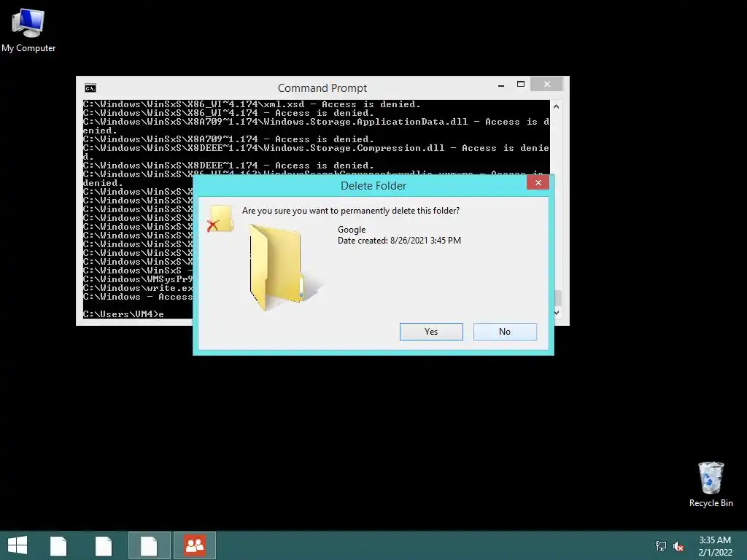Minimize the Command Prompt window
The height and width of the screenshot is (560, 747).
(501, 85)
